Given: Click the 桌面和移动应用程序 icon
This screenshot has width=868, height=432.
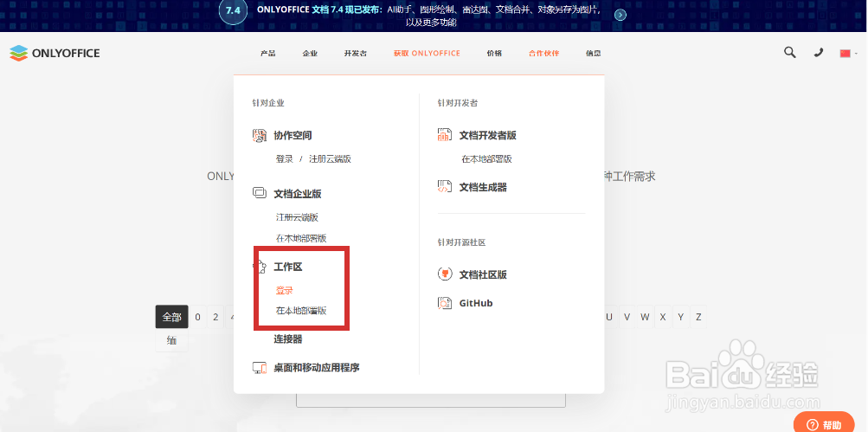Looking at the screenshot, I should pos(260,367).
